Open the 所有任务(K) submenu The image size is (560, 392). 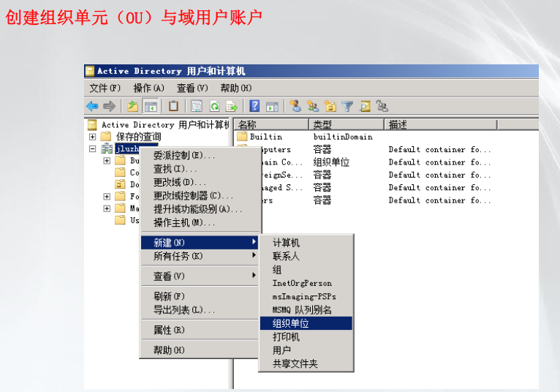200,256
